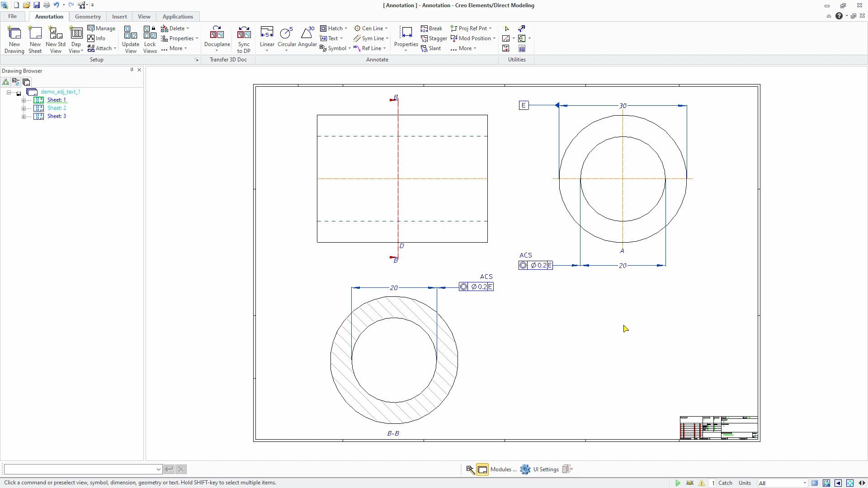
Task: Click the Modules button
Action: (x=497, y=469)
